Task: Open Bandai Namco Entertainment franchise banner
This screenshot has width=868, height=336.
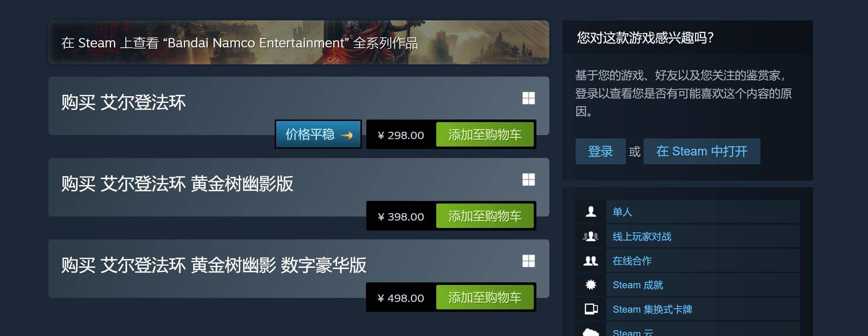Action: pos(299,43)
